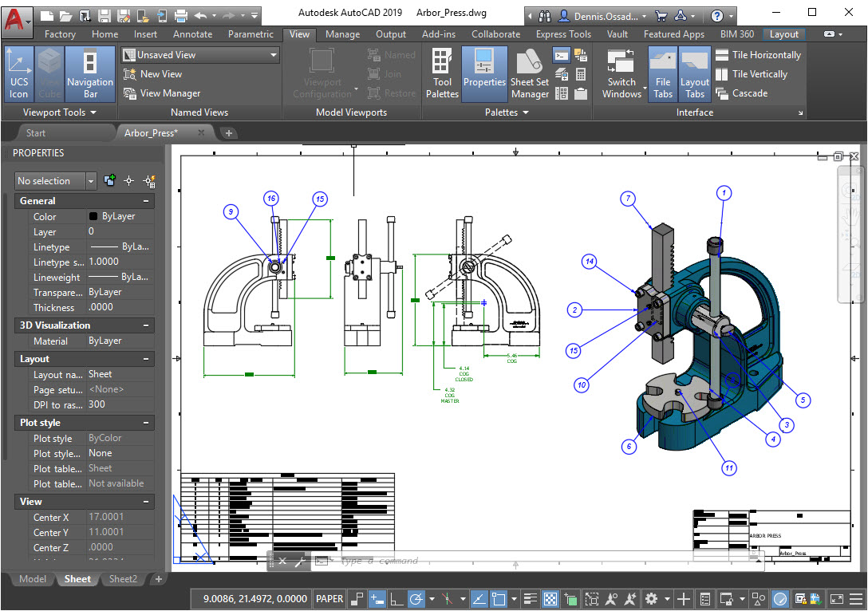Click the Quick Select icon in Properties
The width and height of the screenshot is (868, 611).
pos(148,181)
